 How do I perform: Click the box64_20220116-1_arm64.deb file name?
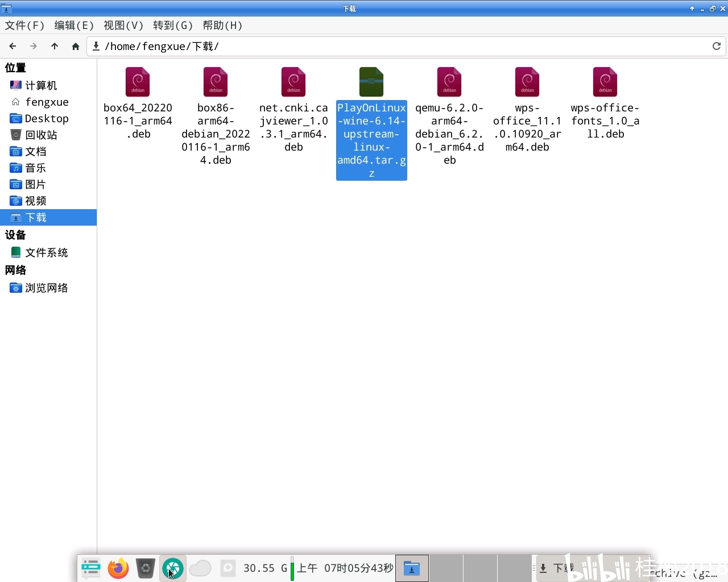click(x=138, y=120)
